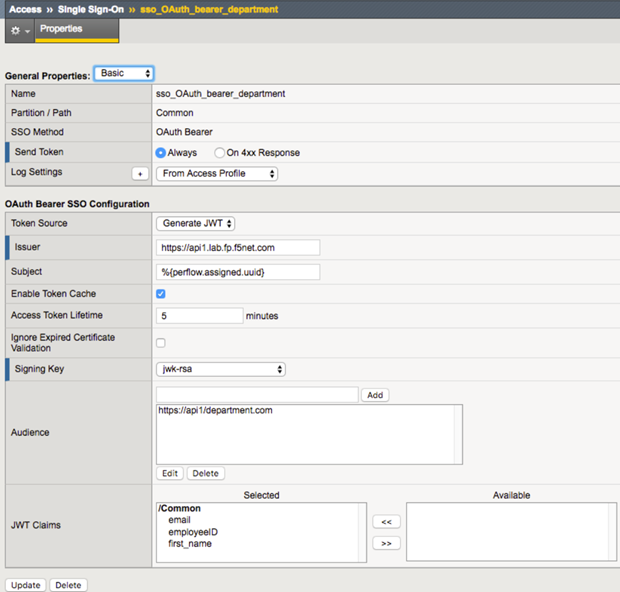Click the Update button
Viewport: 620px width, 592px height.
tap(25, 585)
